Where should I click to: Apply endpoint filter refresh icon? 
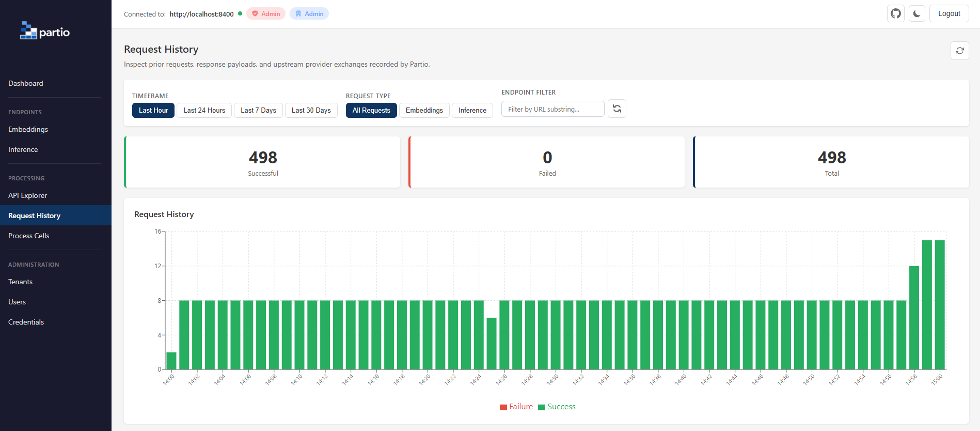coord(617,109)
